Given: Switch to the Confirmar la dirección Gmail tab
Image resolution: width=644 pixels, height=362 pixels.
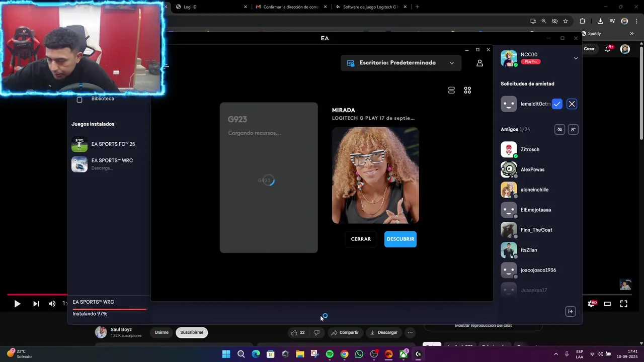Looking at the screenshot, I should pos(291,7).
